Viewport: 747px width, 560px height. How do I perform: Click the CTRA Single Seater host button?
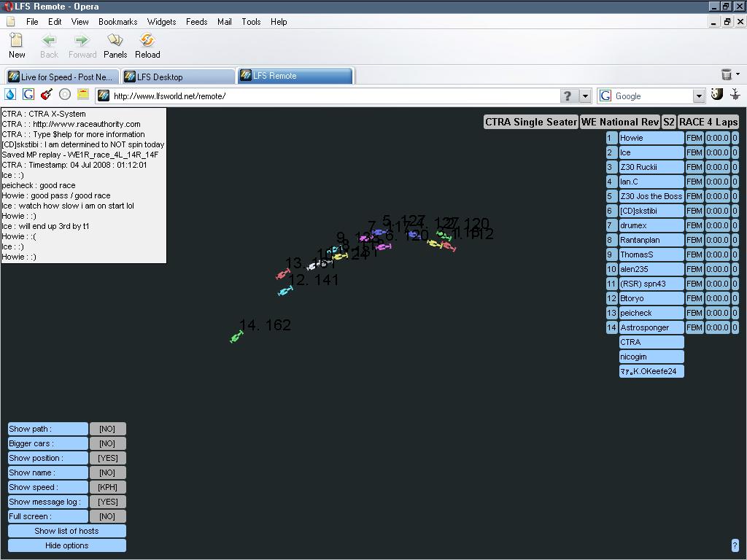pyautogui.click(x=531, y=122)
